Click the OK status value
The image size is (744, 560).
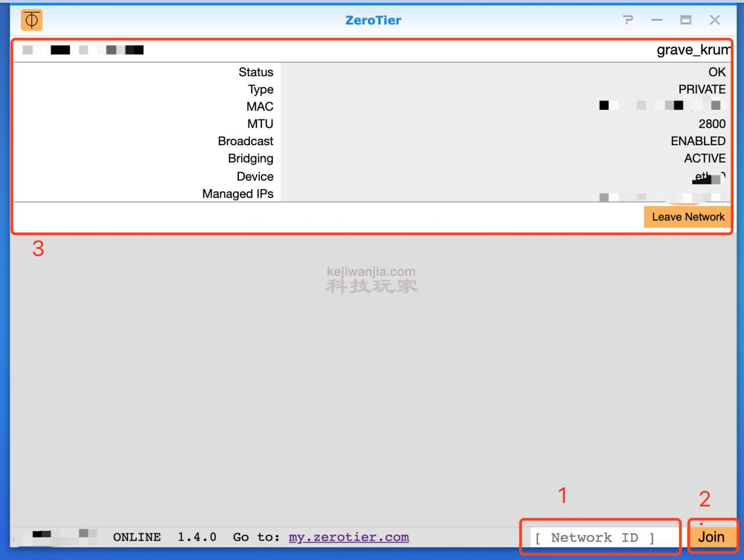717,72
